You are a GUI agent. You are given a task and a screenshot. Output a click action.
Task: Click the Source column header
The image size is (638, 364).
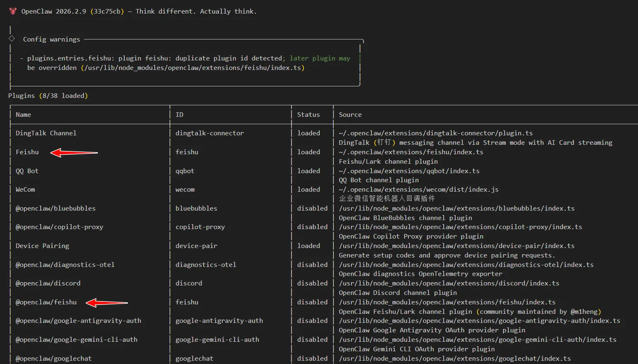click(x=350, y=115)
